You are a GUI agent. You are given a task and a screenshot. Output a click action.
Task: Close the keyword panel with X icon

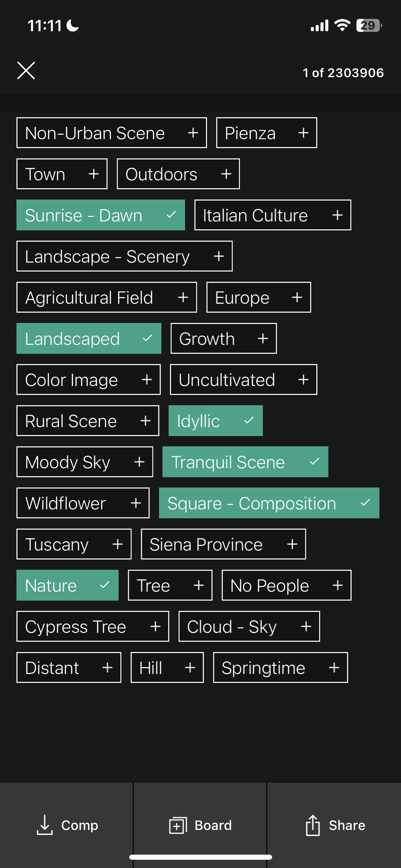click(26, 71)
